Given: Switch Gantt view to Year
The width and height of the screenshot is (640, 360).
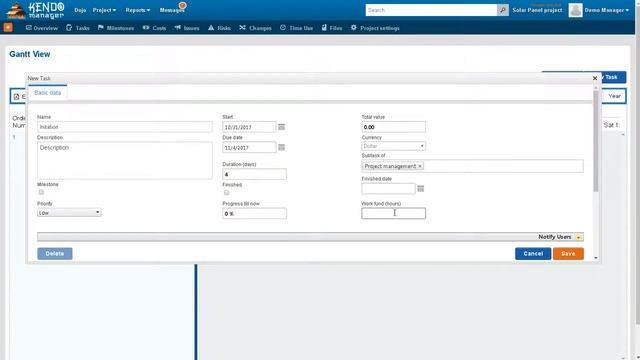Looking at the screenshot, I should (614, 96).
